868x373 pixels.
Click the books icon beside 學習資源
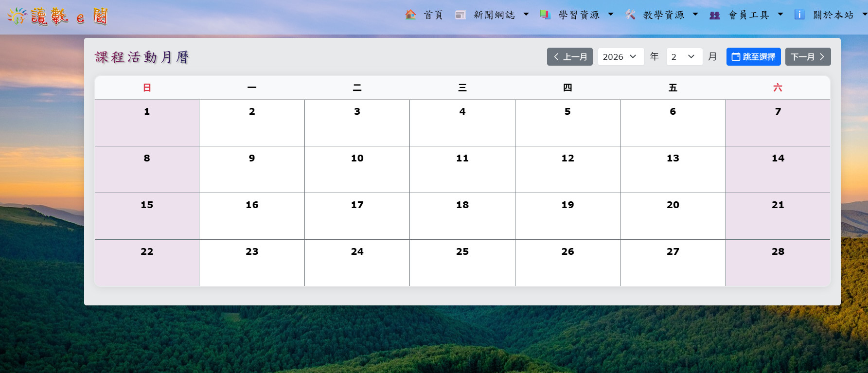(545, 15)
